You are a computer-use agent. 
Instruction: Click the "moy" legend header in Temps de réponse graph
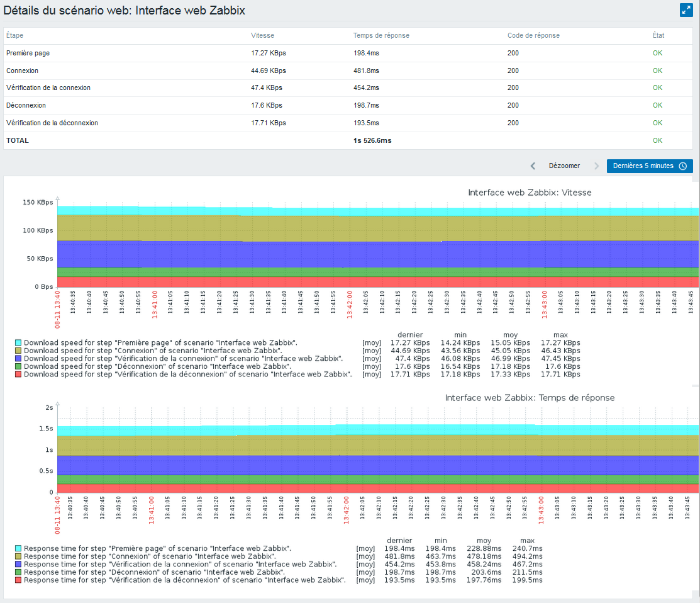[484, 541]
